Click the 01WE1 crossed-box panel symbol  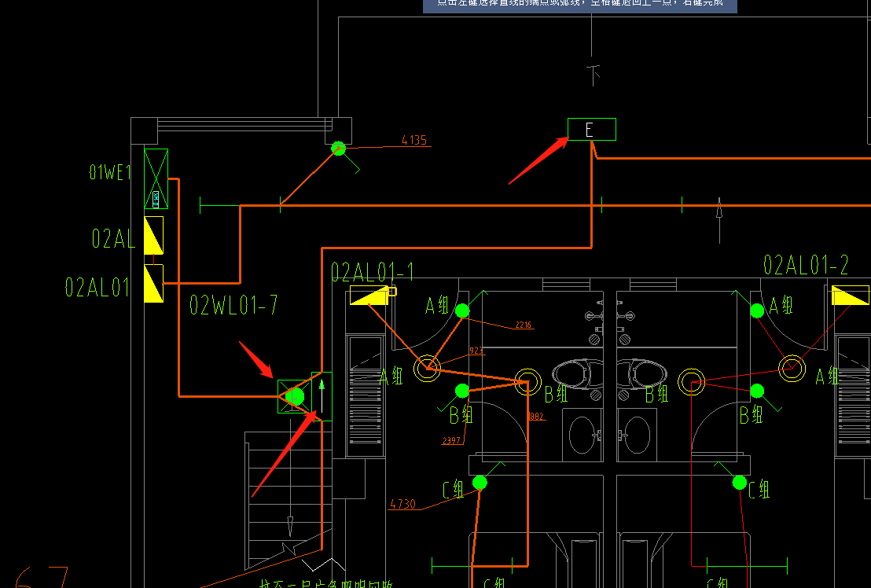pyautogui.click(x=156, y=178)
